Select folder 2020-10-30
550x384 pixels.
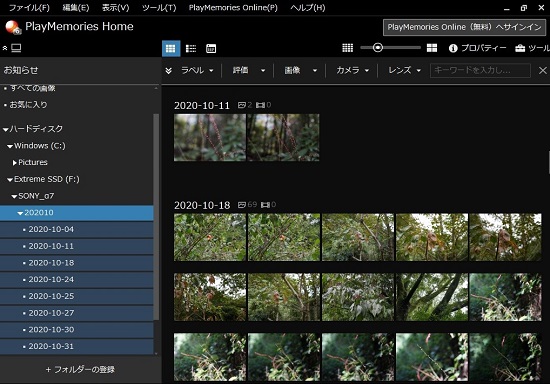point(77,330)
